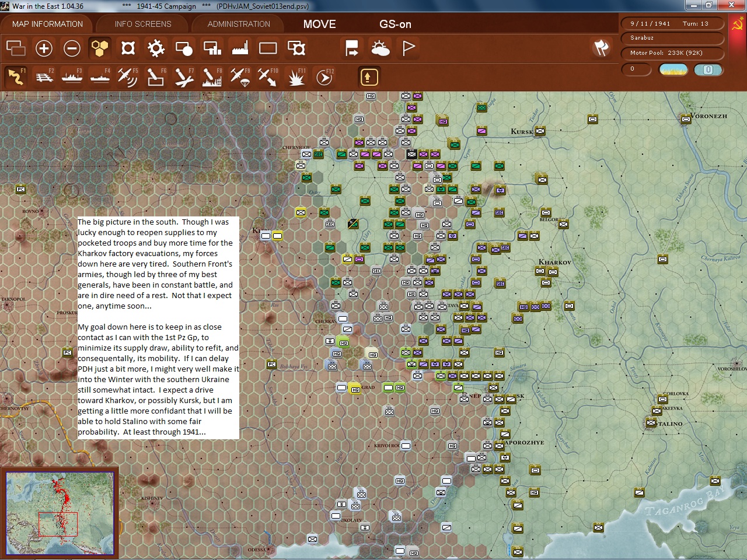This screenshot has width=747, height=560.
Task: Click the flag with arrow icon
Action: pyautogui.click(x=352, y=48)
